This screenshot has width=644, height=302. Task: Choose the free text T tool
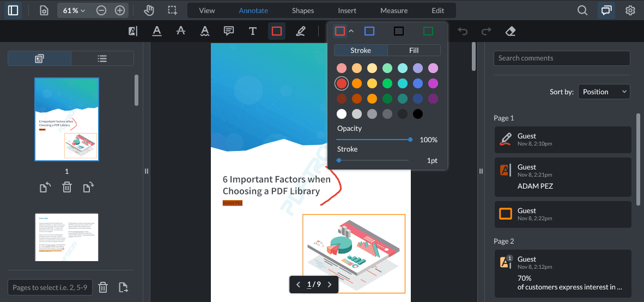(x=253, y=31)
